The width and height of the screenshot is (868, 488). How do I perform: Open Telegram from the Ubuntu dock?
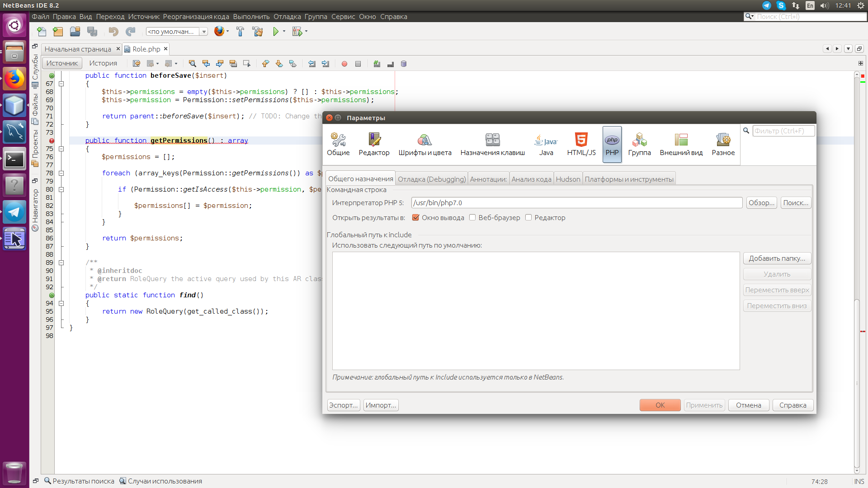(x=14, y=212)
